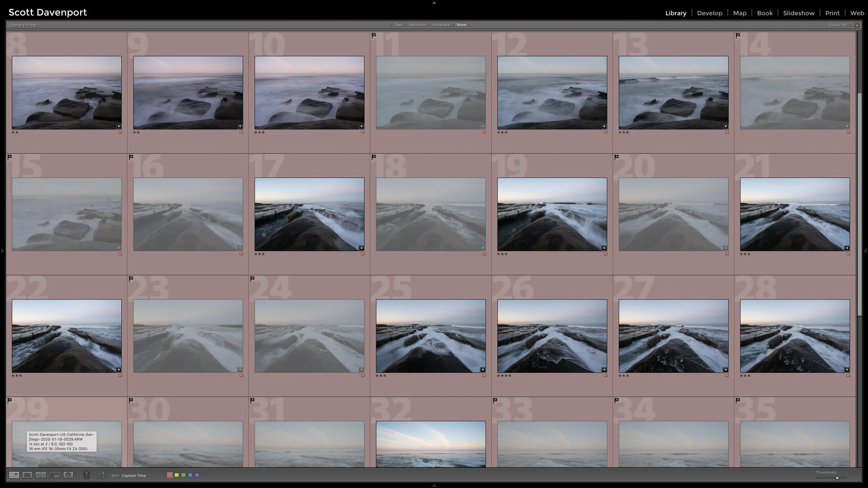Toggle red color label on photo 17
This screenshot has height=488, width=868.
362,254
